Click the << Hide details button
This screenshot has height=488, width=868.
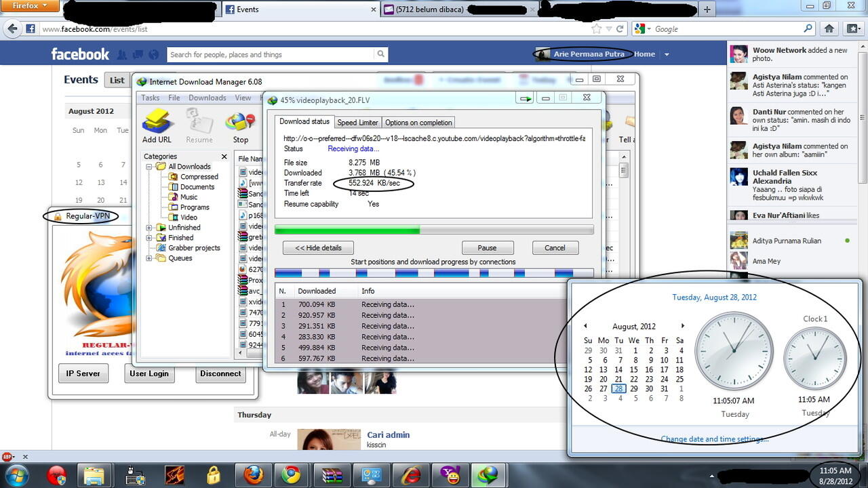318,247
